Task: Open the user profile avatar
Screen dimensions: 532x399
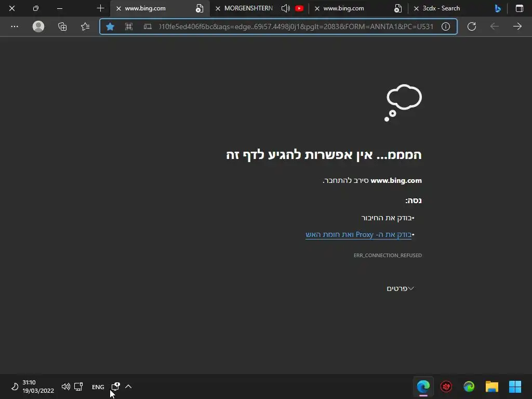Action: 38,26
